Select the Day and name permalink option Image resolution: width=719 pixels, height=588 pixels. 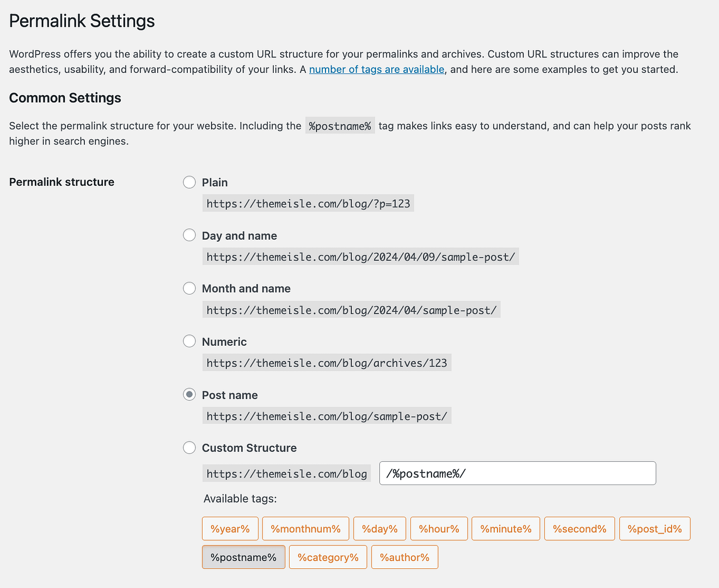point(189,235)
